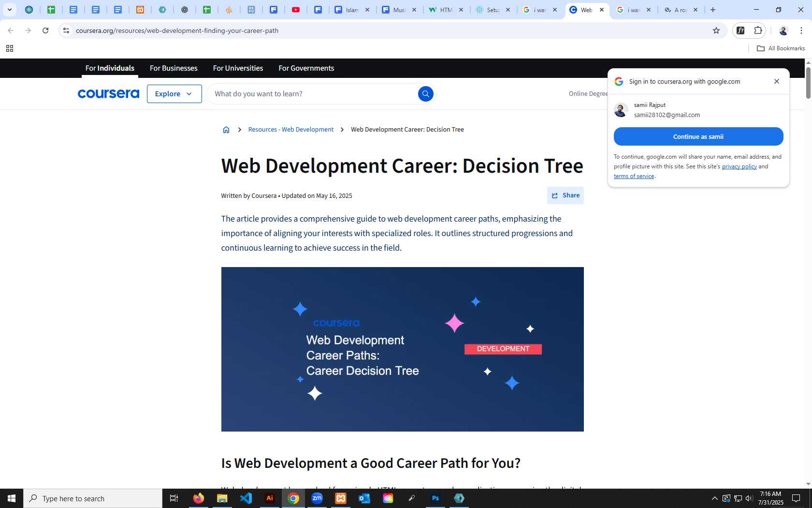The width and height of the screenshot is (812, 508).
Task: Open the privacy policy link
Action: pos(739,166)
